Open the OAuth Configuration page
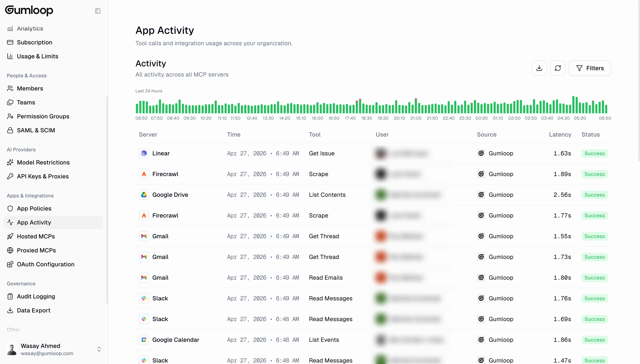Viewport: 640px width, 364px height. [46, 264]
